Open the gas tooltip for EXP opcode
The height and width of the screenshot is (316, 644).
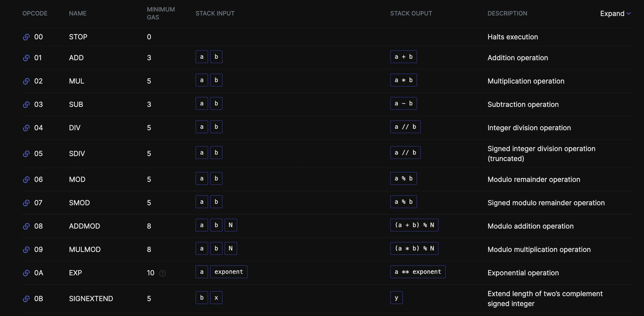(163, 273)
